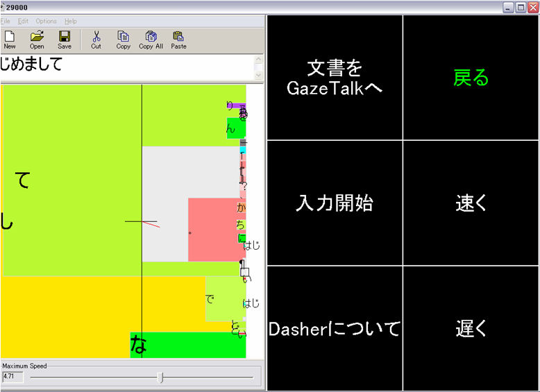Open a file with the Open icon
The height and width of the screenshot is (392, 540).
pyautogui.click(x=37, y=39)
